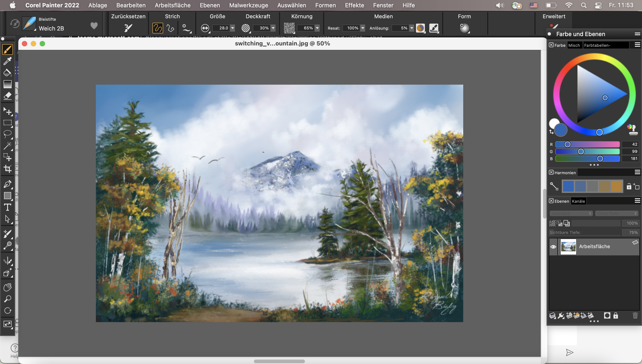Select the Dropper tool
642x364 pixels.
point(8,61)
